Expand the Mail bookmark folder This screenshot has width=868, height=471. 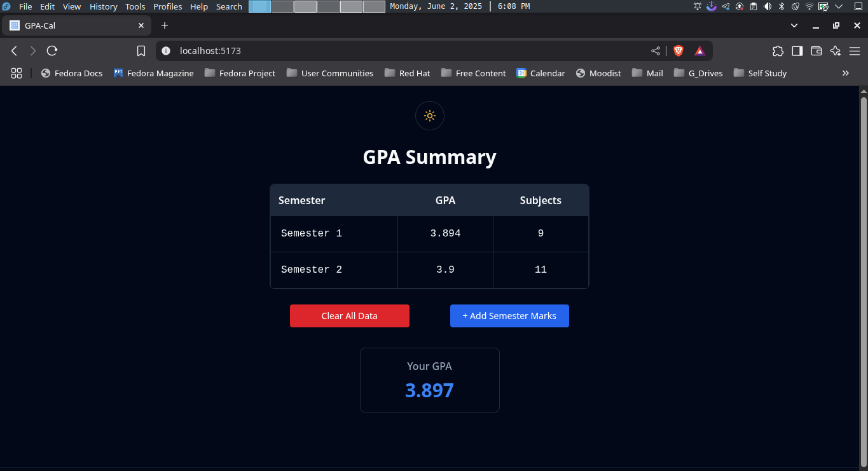[x=647, y=73]
